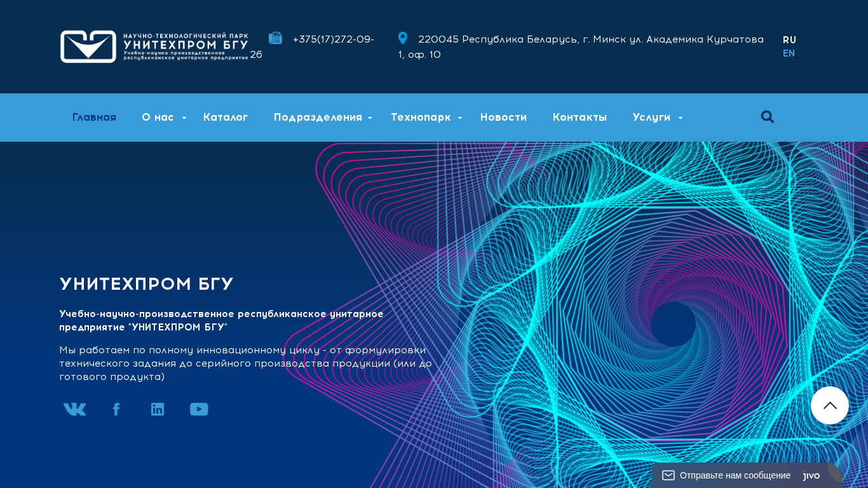Switch language to EN

(x=789, y=53)
